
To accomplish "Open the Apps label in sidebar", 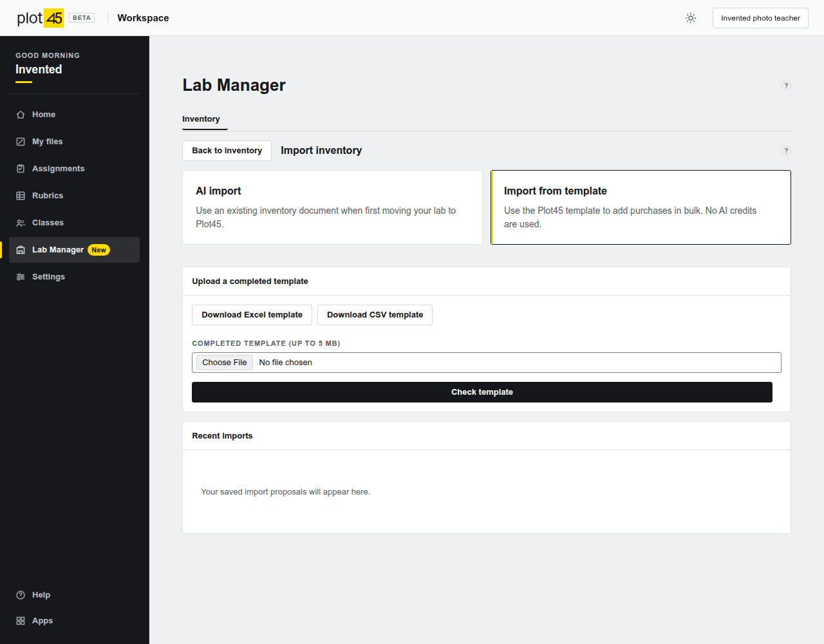I will point(42,621).
